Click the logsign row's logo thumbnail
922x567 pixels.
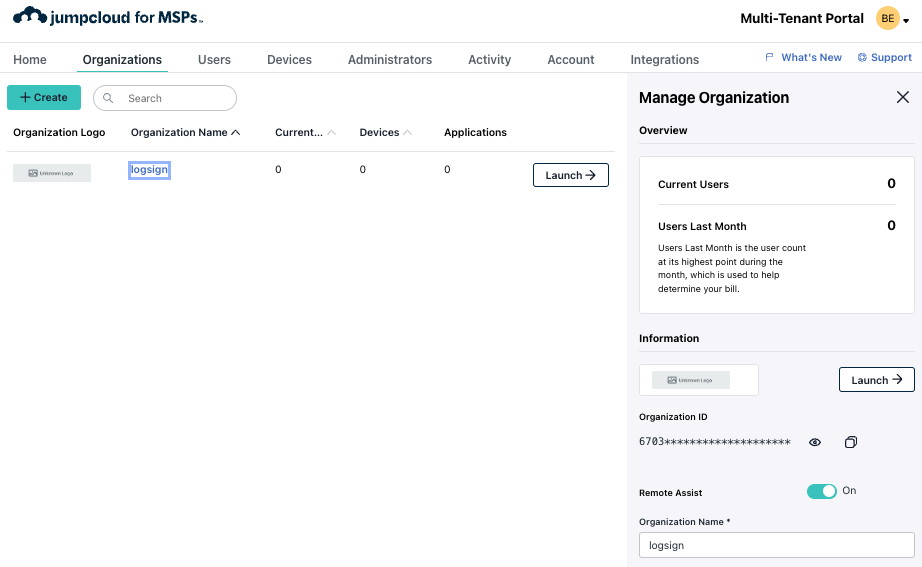(52, 173)
